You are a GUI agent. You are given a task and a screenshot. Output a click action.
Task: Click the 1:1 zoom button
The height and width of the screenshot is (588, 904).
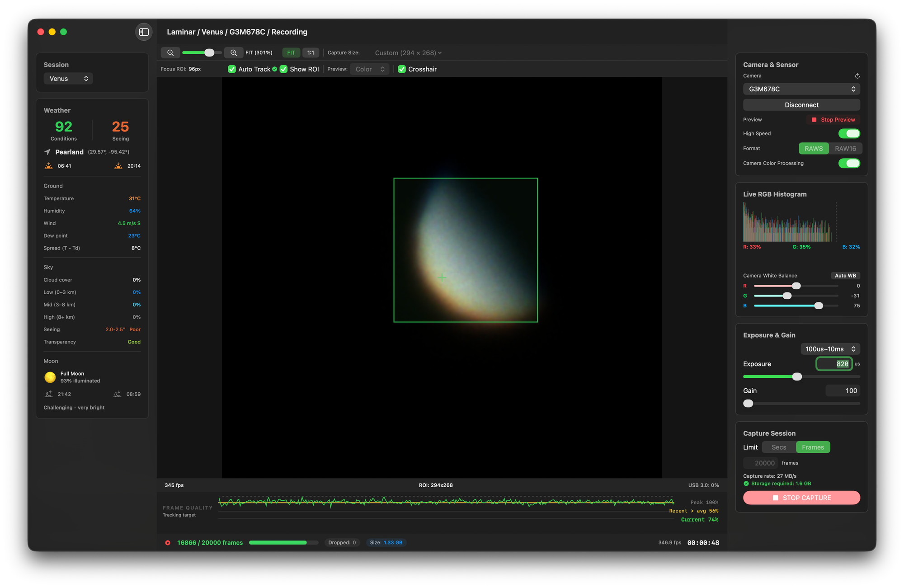(x=311, y=53)
